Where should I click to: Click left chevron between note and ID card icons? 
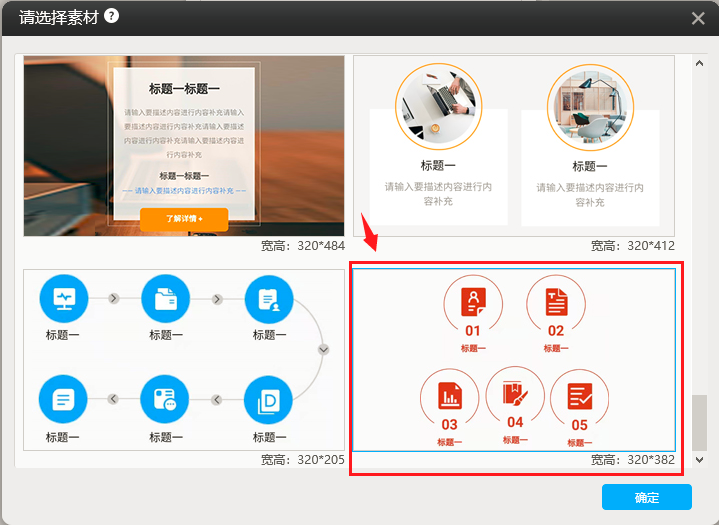click(x=114, y=400)
